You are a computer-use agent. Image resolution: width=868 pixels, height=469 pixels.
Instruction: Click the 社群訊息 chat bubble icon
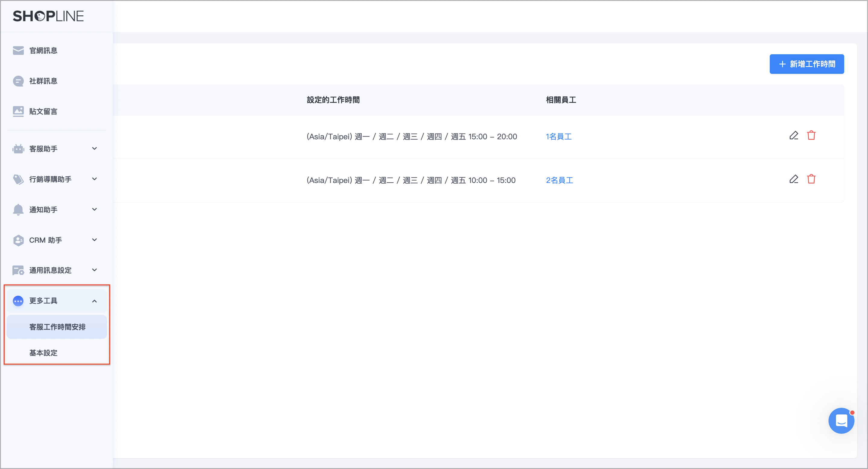pyautogui.click(x=18, y=81)
